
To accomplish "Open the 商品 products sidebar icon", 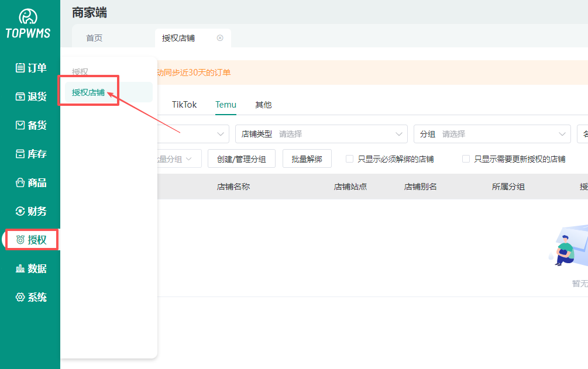I will [x=20, y=182].
